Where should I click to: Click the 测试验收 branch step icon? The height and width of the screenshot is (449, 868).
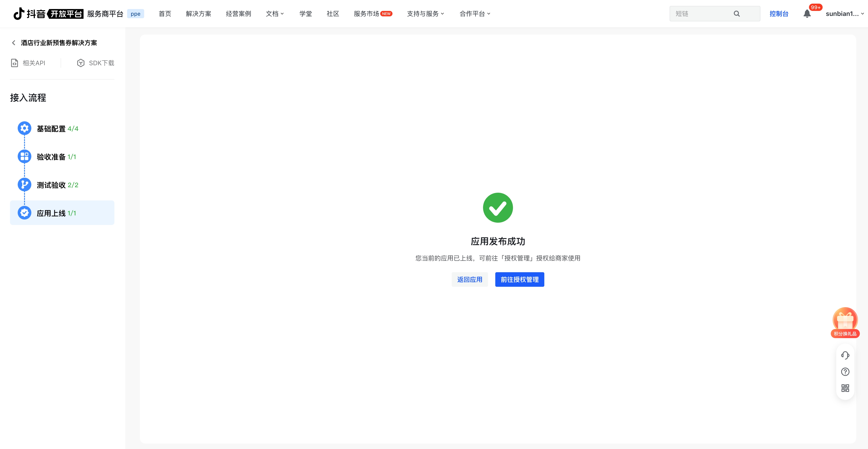pyautogui.click(x=24, y=185)
